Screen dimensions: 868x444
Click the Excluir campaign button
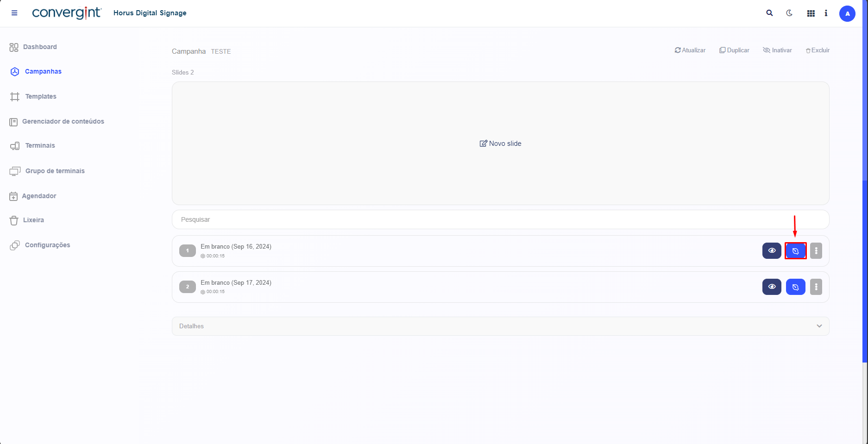click(818, 50)
